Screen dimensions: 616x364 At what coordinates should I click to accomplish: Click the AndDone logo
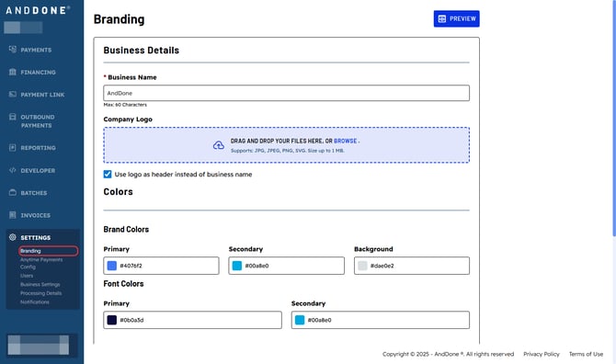pos(38,10)
